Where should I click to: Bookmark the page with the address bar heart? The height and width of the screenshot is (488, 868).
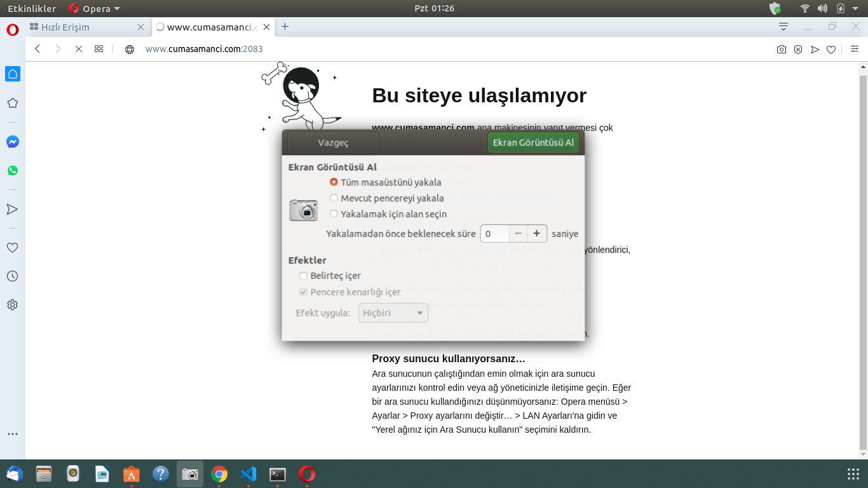(x=831, y=50)
